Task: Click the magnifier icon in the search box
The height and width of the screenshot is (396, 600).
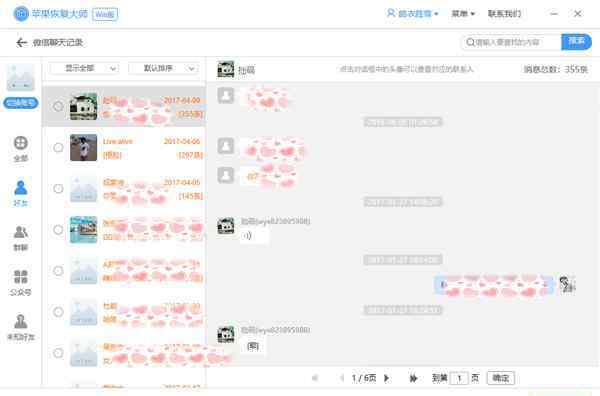Action: (470, 42)
